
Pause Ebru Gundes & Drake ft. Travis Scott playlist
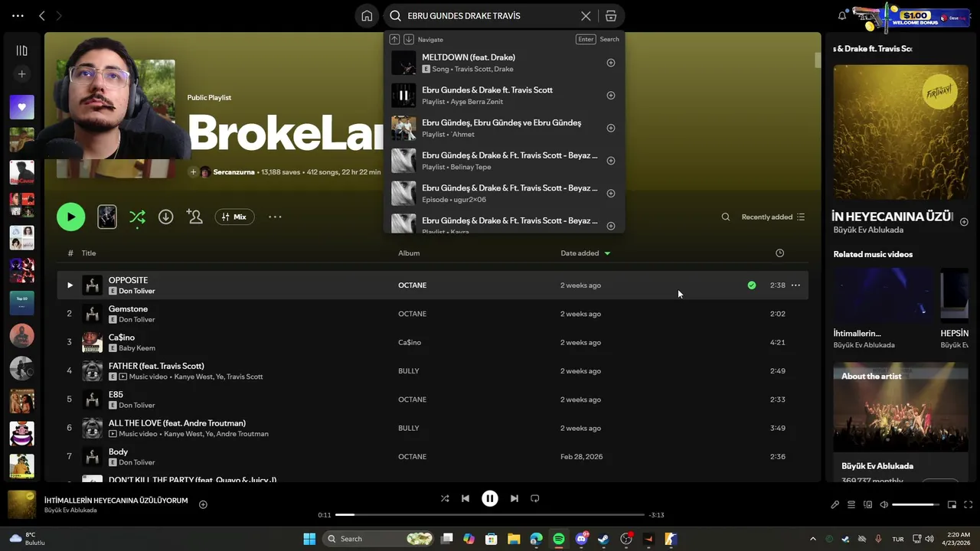click(403, 96)
